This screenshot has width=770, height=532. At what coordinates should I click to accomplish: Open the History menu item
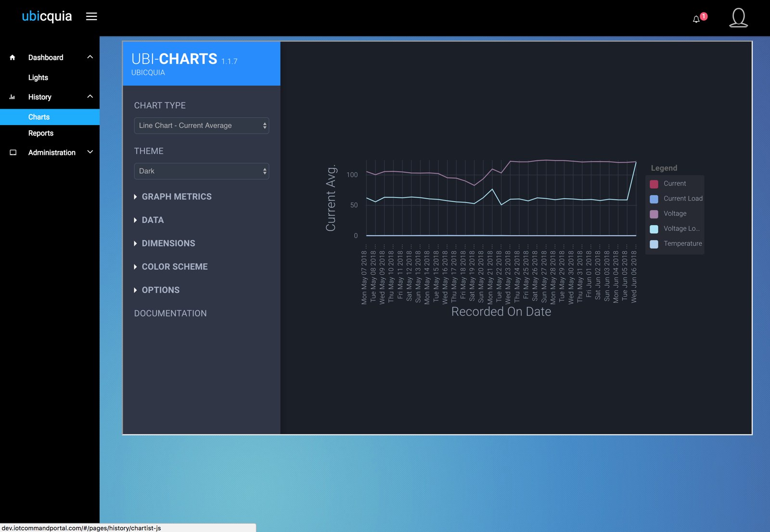tap(40, 97)
